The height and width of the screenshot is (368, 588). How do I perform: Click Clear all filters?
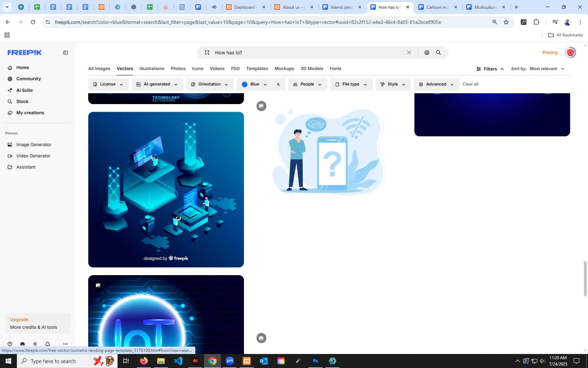pyautogui.click(x=470, y=84)
